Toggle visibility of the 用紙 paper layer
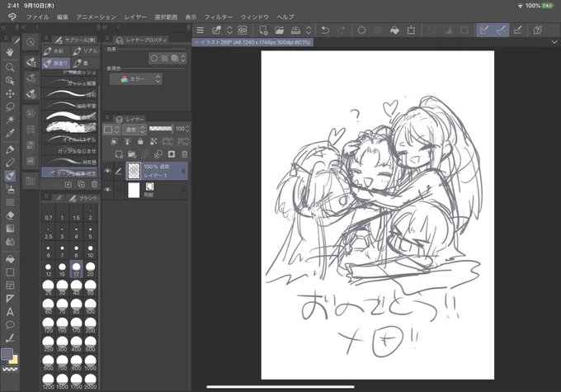The width and height of the screenshot is (561, 392). pos(107,190)
